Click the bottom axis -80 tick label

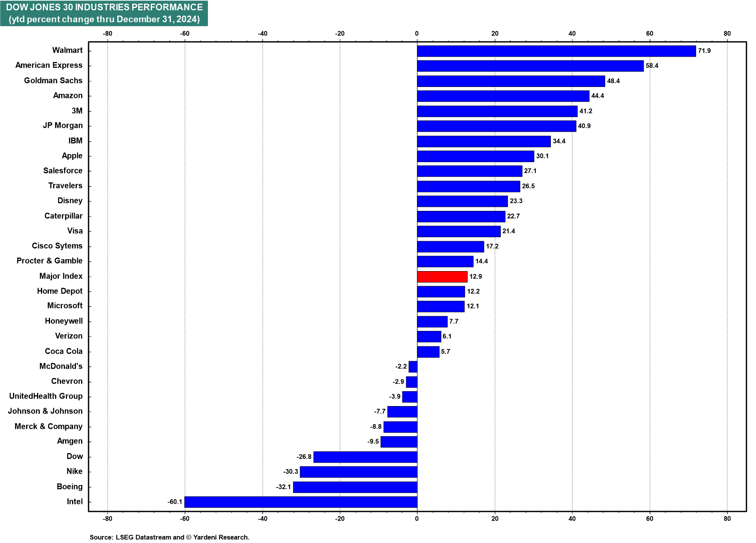point(107,519)
